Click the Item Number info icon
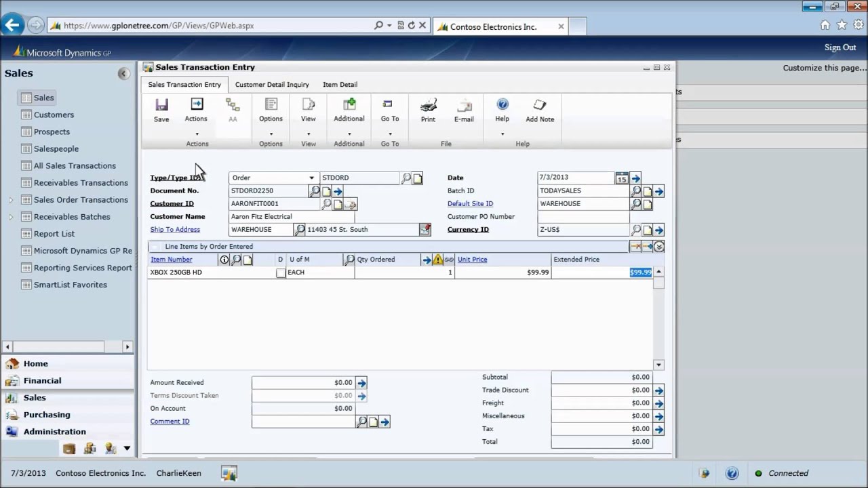868x488 pixels. coord(224,260)
